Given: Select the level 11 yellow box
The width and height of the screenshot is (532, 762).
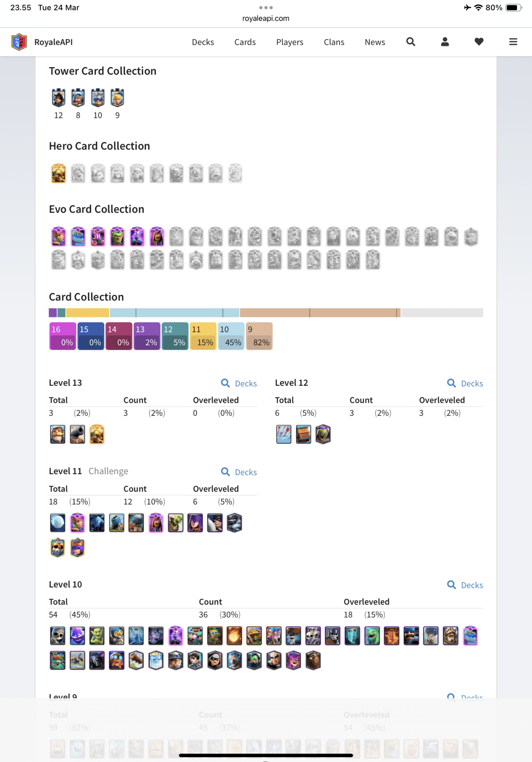Looking at the screenshot, I should click(x=203, y=336).
